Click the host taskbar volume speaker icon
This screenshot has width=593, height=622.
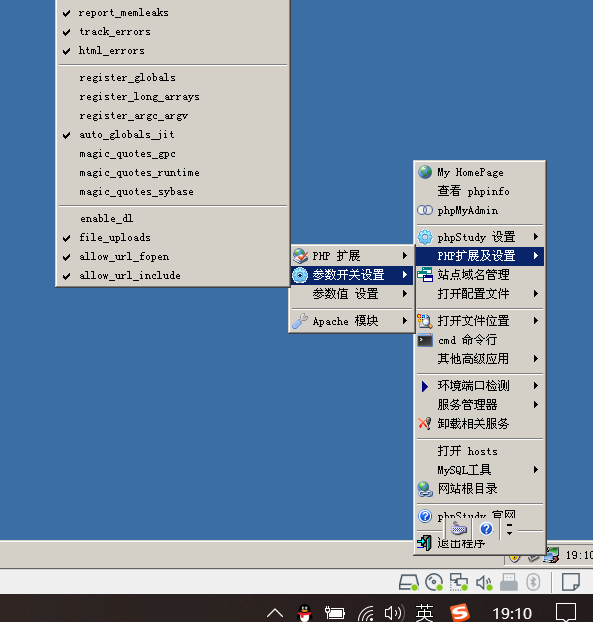point(393,613)
